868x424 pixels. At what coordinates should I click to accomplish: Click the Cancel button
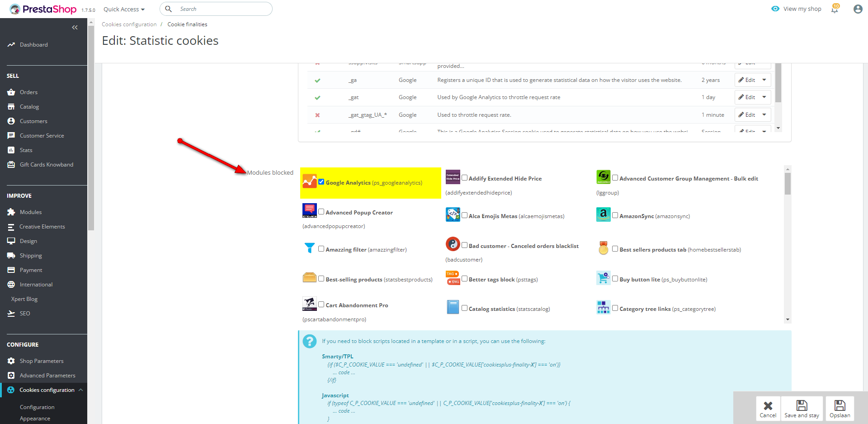[x=768, y=409]
